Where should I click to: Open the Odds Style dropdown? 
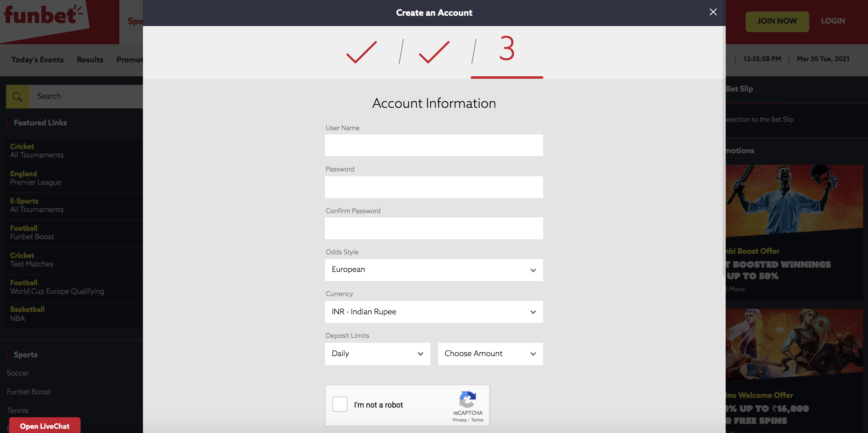click(x=434, y=270)
